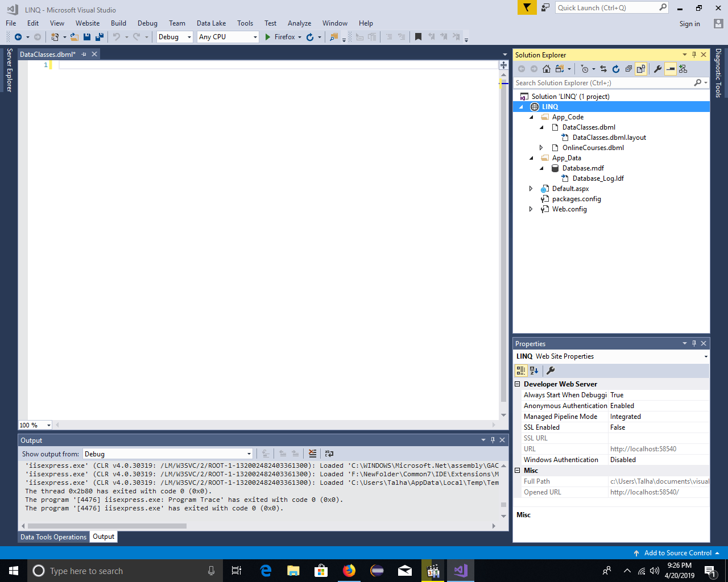This screenshot has height=582, width=728.
Task: Clear All in the Output window
Action: pyautogui.click(x=312, y=454)
